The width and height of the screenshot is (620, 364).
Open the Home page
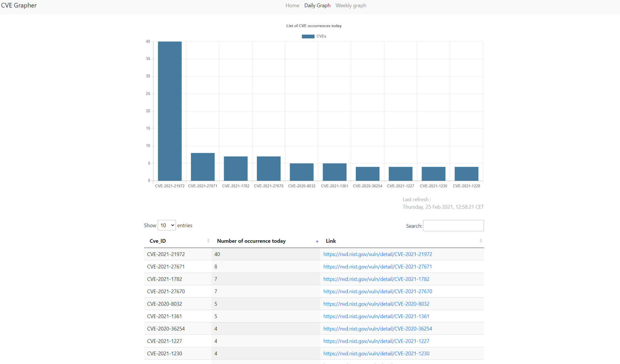(292, 5)
